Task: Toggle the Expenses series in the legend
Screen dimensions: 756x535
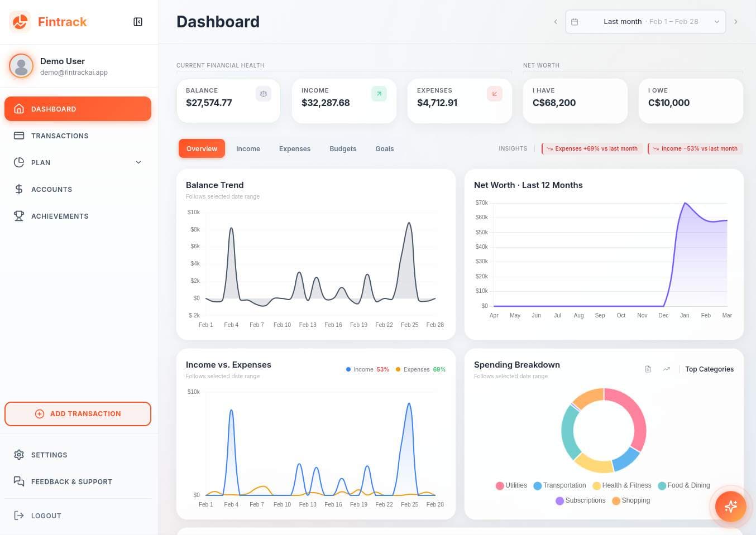Action: (x=415, y=369)
